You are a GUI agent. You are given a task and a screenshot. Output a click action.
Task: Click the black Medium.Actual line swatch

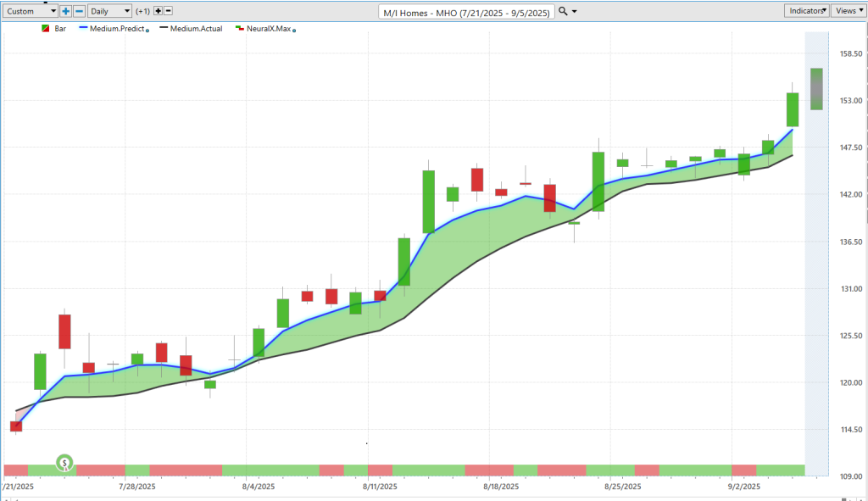point(164,28)
